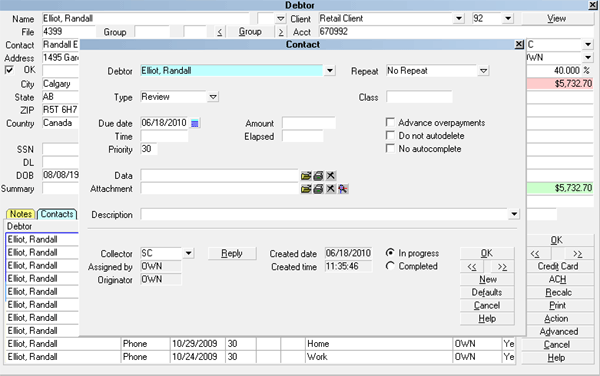600x376 pixels.
Task: Click the Defaults button
Action: pyautogui.click(x=487, y=293)
